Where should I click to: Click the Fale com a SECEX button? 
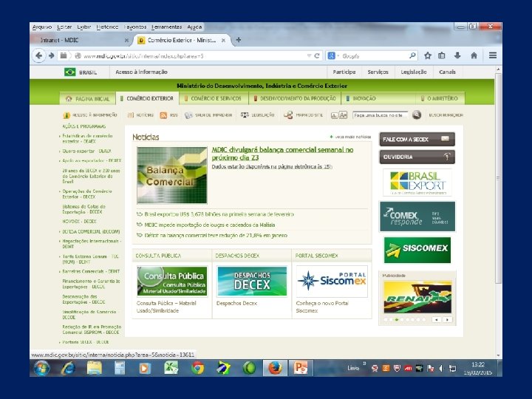[x=417, y=139]
